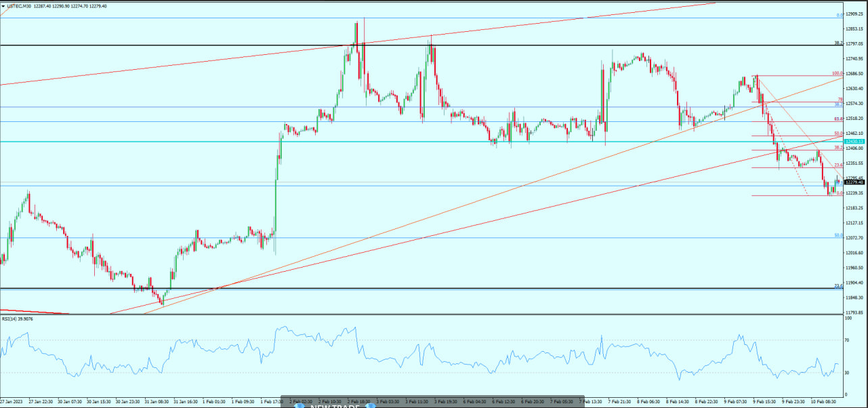Select the cyan 12430.13 price label
Image resolution: width=868 pixels, height=408 pixels.
tap(854, 141)
